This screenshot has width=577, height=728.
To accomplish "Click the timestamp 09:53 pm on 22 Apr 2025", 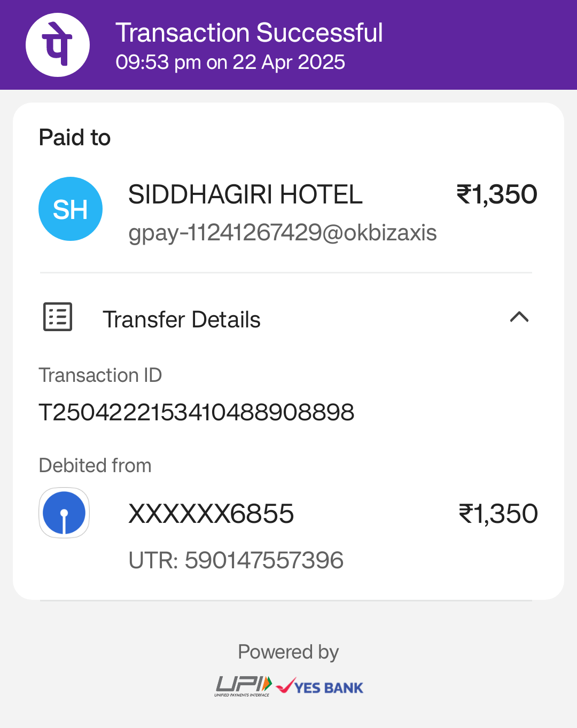I will pos(230,62).
